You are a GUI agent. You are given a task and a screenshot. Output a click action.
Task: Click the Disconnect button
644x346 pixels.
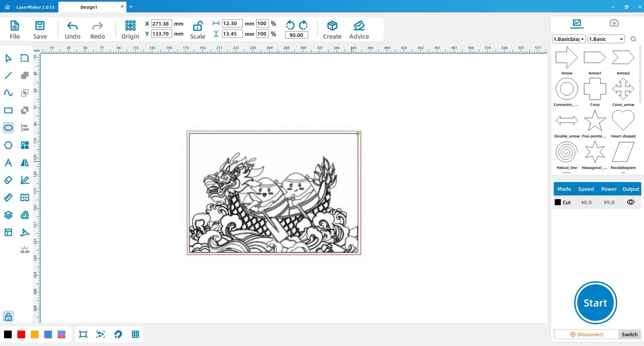[587, 334]
